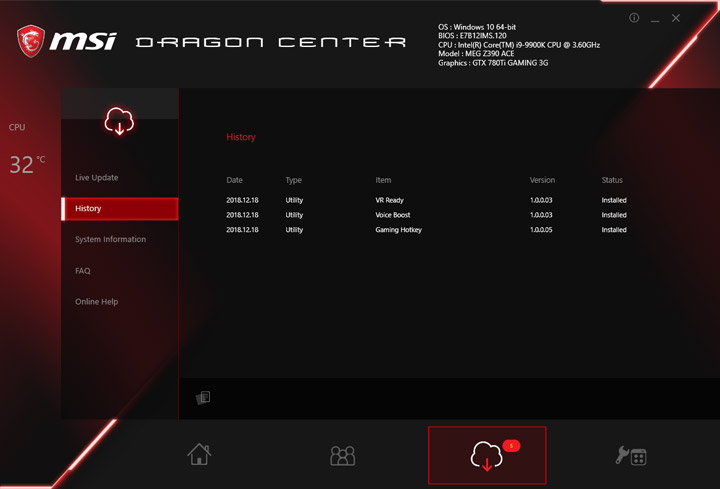Open Live Update in the sidebar
This screenshot has width=720, height=489.
96,178
